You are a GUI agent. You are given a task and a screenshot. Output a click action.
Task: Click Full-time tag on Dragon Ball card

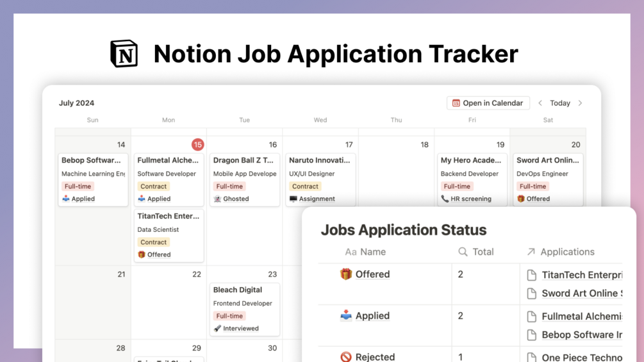click(x=229, y=186)
